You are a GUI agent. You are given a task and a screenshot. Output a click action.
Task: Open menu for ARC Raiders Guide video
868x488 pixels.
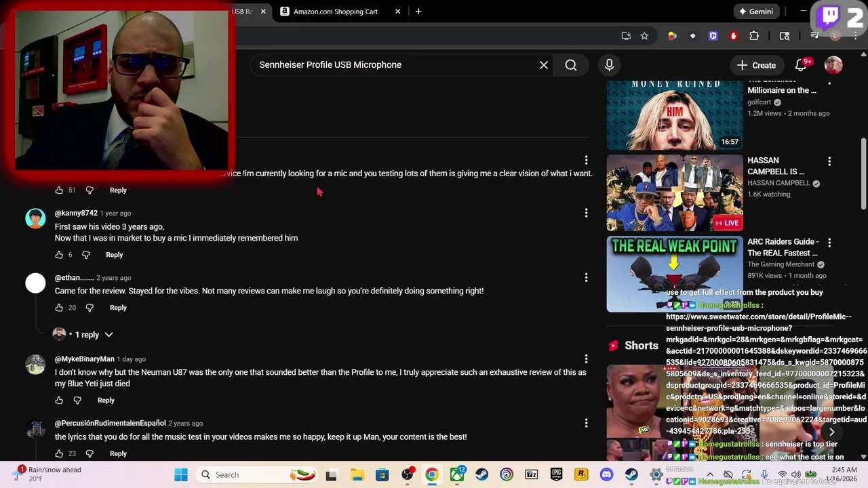click(829, 243)
